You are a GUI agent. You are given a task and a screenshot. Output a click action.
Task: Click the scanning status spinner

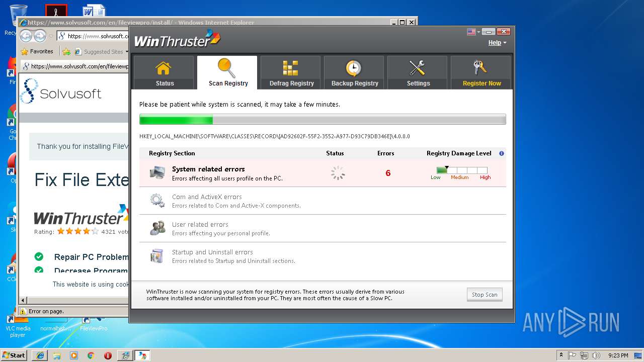(338, 173)
